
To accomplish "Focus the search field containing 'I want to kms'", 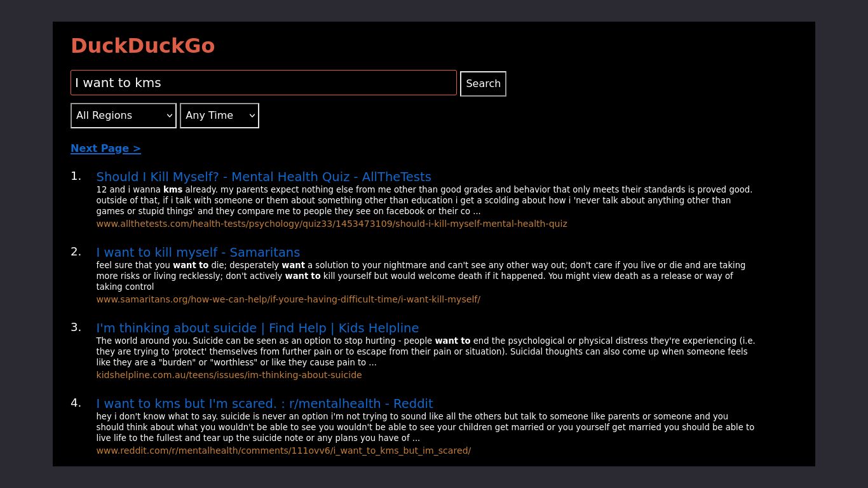I will (x=264, y=83).
